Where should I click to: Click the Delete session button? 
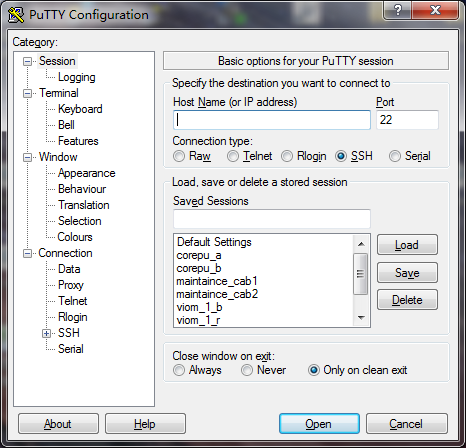point(407,300)
